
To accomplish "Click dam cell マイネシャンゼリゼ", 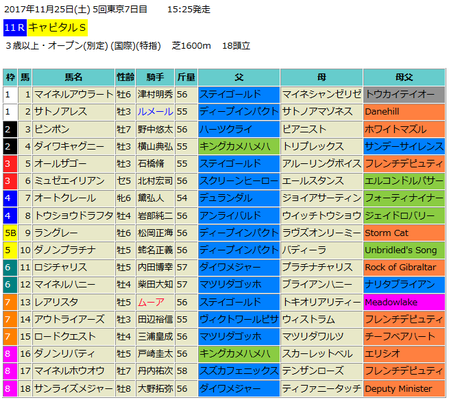I will pyautogui.click(x=321, y=95).
